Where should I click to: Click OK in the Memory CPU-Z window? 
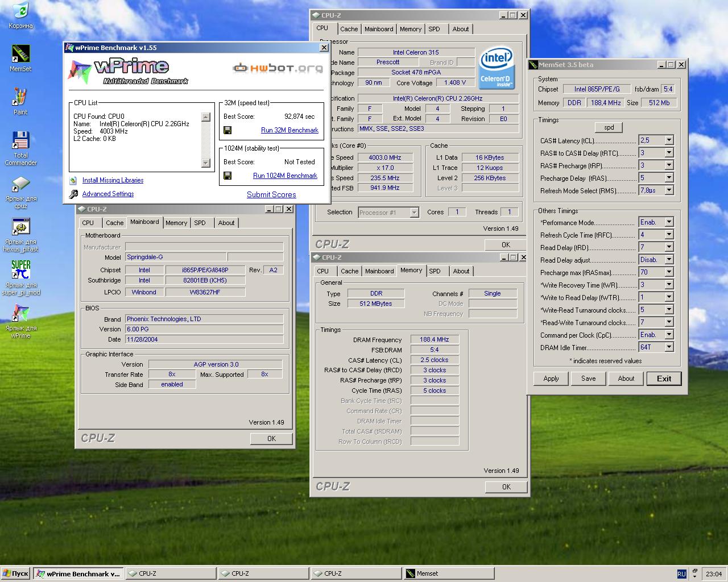click(x=506, y=487)
